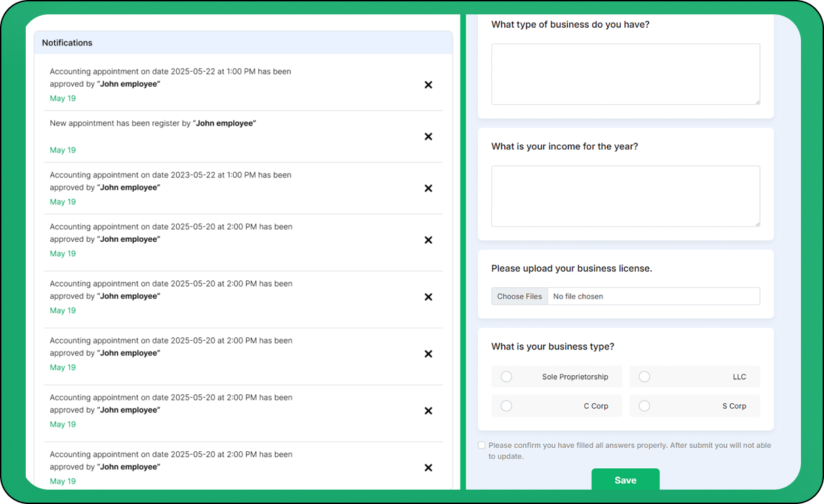
Task: Dismiss the 2025-05-22 appointment approval notification
Action: 428,85
